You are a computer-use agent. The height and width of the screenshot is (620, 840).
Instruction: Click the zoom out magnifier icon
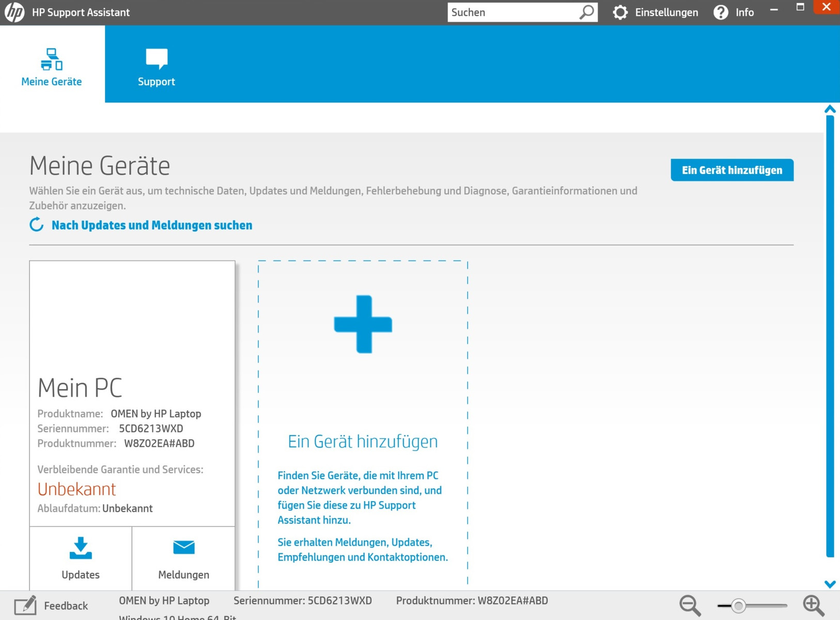(x=690, y=606)
